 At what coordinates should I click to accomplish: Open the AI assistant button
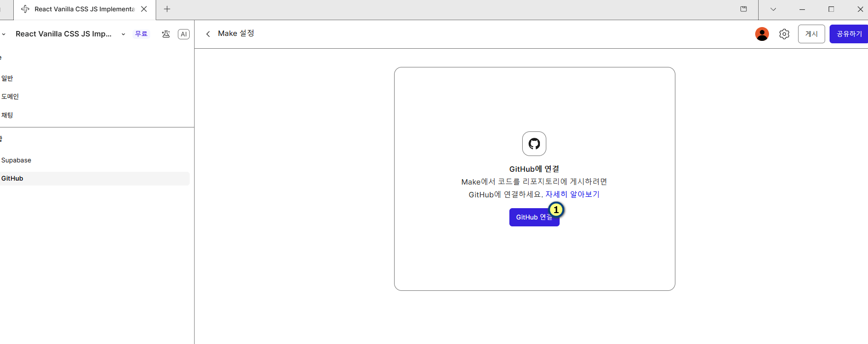pyautogui.click(x=184, y=34)
